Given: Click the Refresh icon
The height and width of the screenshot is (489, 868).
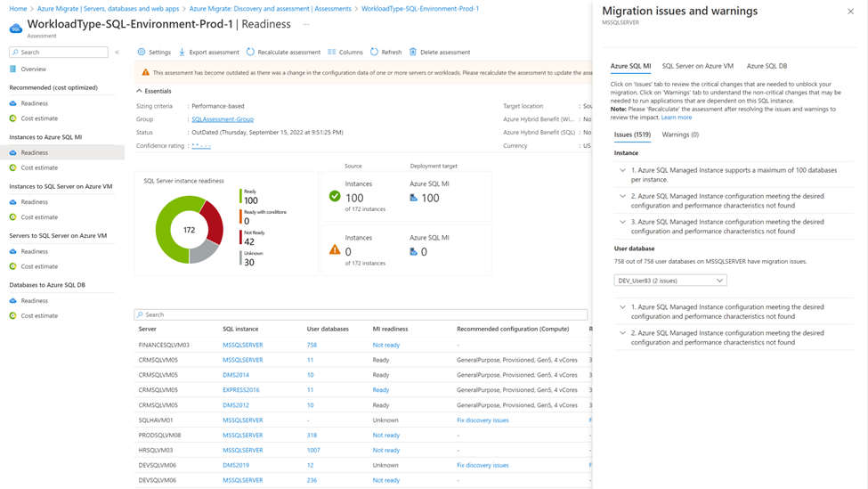Looking at the screenshot, I should 374,52.
